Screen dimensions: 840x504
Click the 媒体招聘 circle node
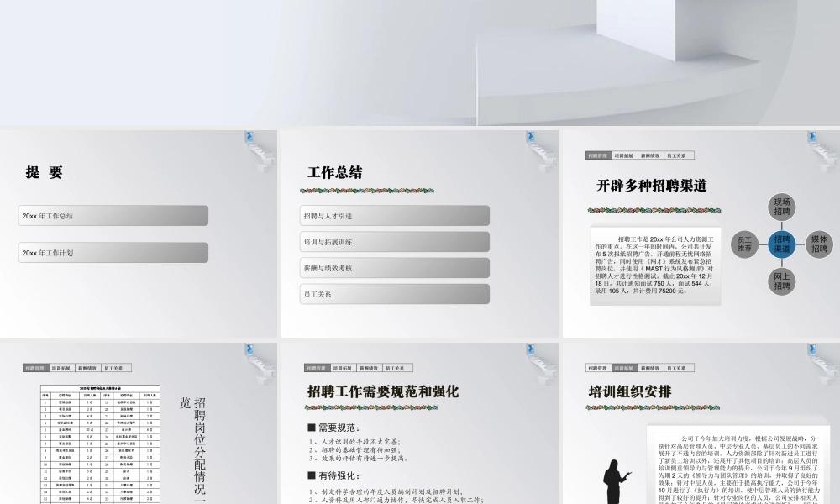click(x=820, y=244)
